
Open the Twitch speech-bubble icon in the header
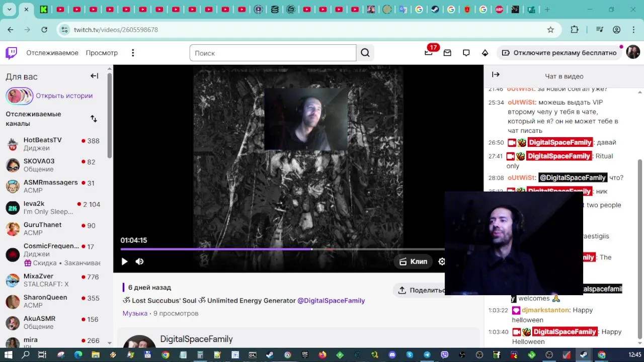point(466,53)
